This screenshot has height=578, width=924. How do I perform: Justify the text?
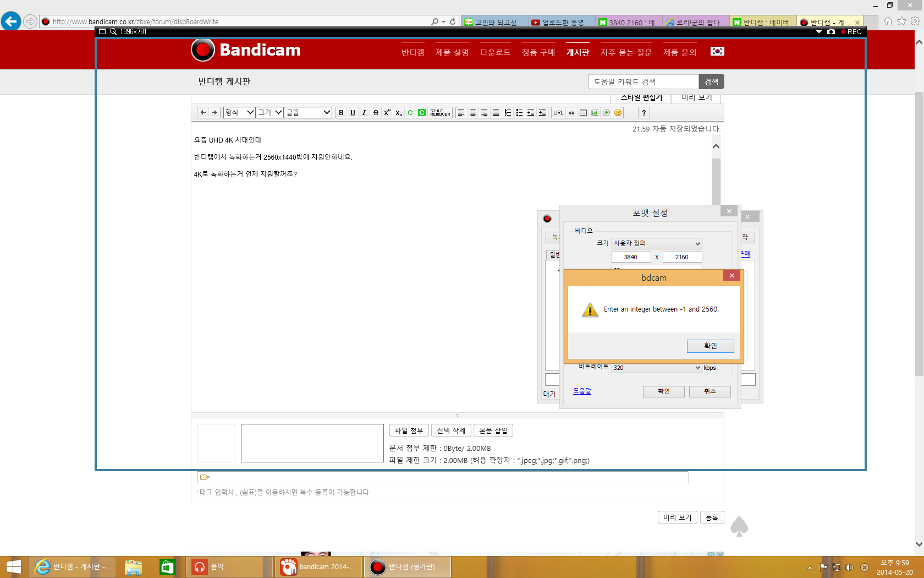pyautogui.click(x=496, y=112)
